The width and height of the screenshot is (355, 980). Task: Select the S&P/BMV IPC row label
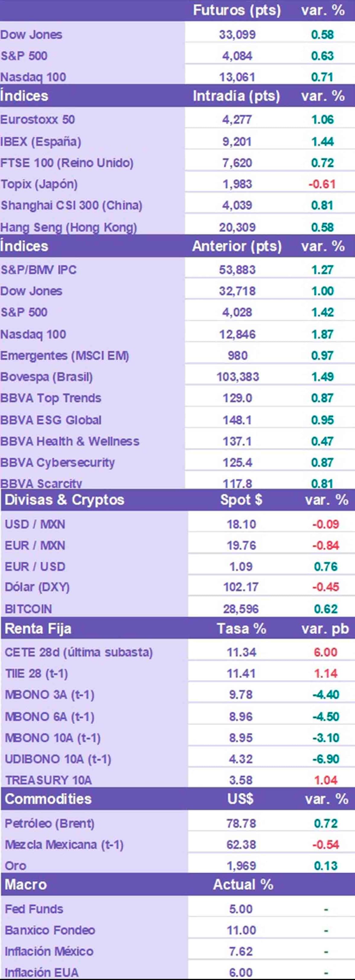[38, 270]
